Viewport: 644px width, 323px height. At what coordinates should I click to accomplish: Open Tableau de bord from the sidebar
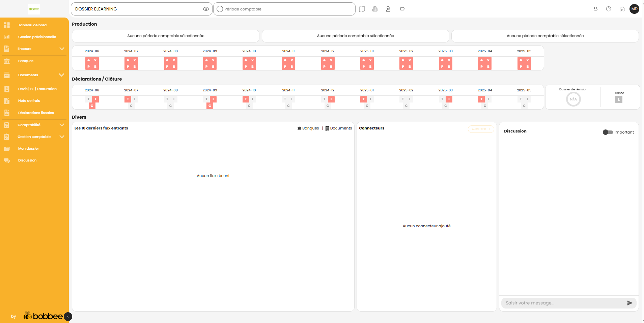(x=32, y=25)
